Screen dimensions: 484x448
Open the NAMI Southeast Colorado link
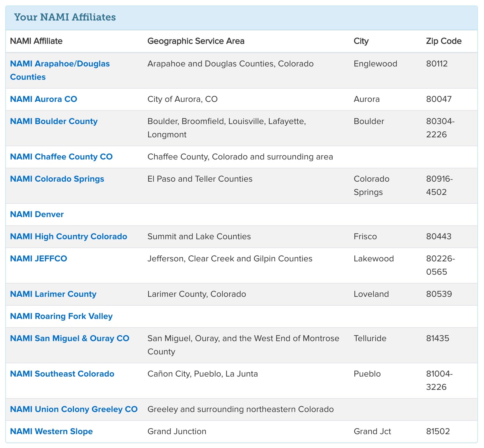tap(62, 374)
